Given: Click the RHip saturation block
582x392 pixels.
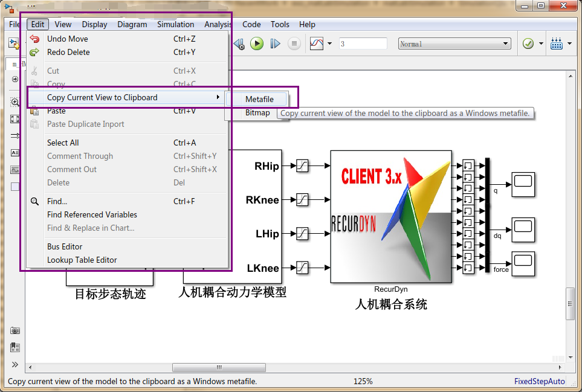Looking at the screenshot, I should click(302, 165).
